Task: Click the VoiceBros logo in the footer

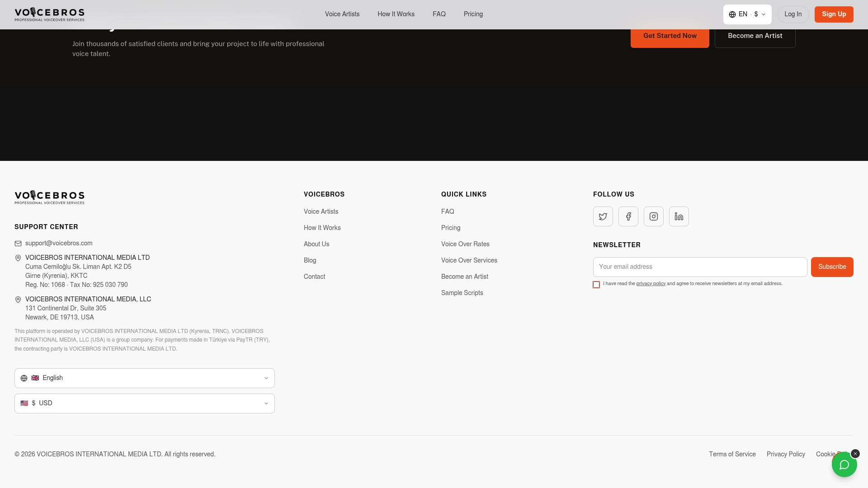Action: [x=49, y=197]
